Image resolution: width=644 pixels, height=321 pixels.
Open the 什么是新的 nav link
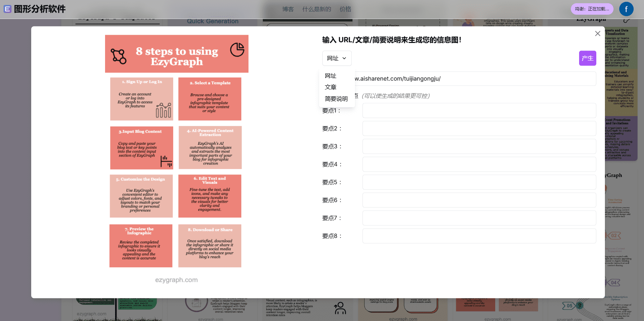pos(317,9)
